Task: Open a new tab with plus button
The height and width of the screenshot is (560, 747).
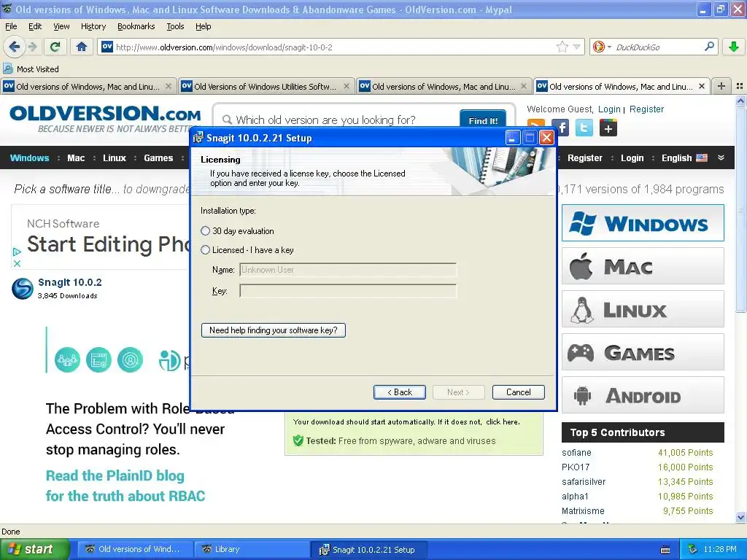Action: 721,86
